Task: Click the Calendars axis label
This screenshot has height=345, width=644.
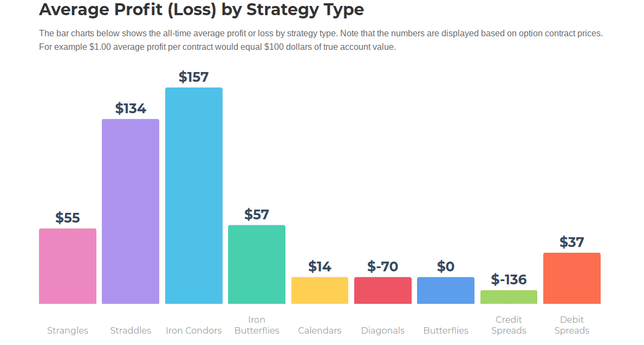Action: 320,330
